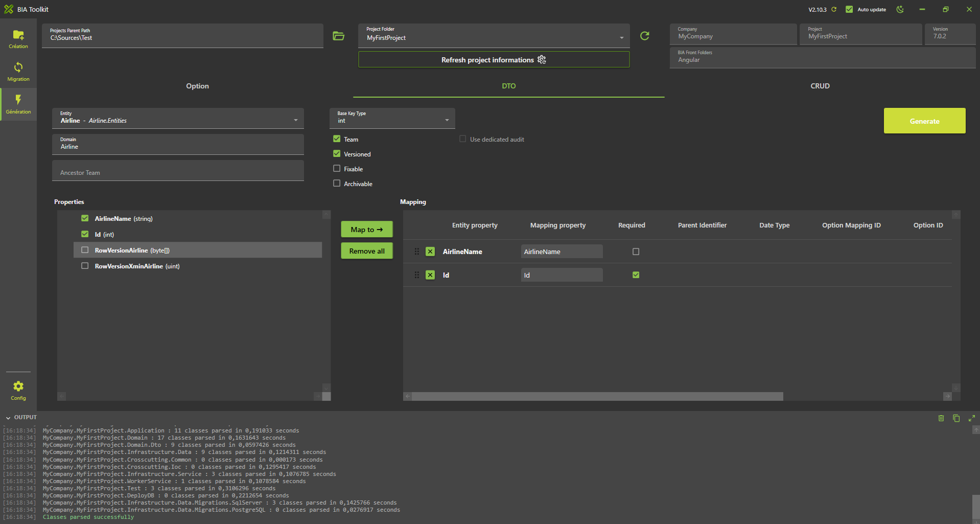Click the Date Type column header

pyautogui.click(x=774, y=225)
